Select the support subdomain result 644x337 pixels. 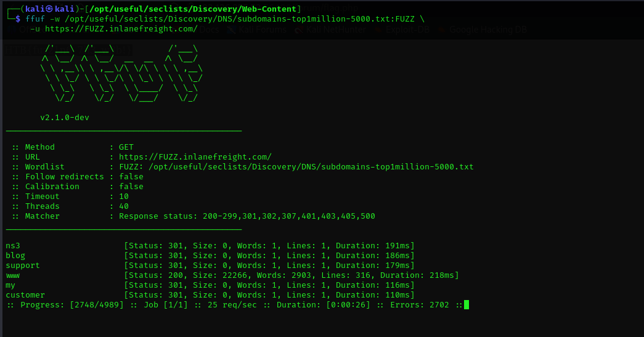pos(23,266)
